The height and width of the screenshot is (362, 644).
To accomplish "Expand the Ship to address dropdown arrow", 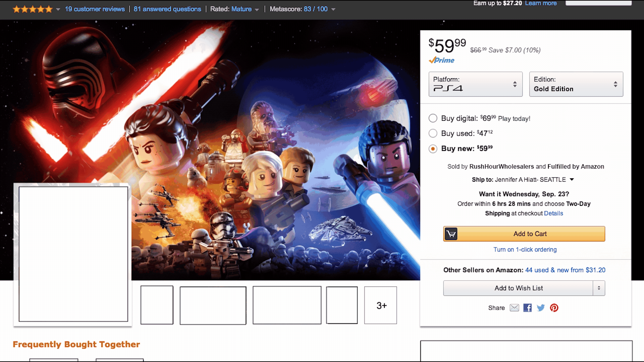I will 572,180.
